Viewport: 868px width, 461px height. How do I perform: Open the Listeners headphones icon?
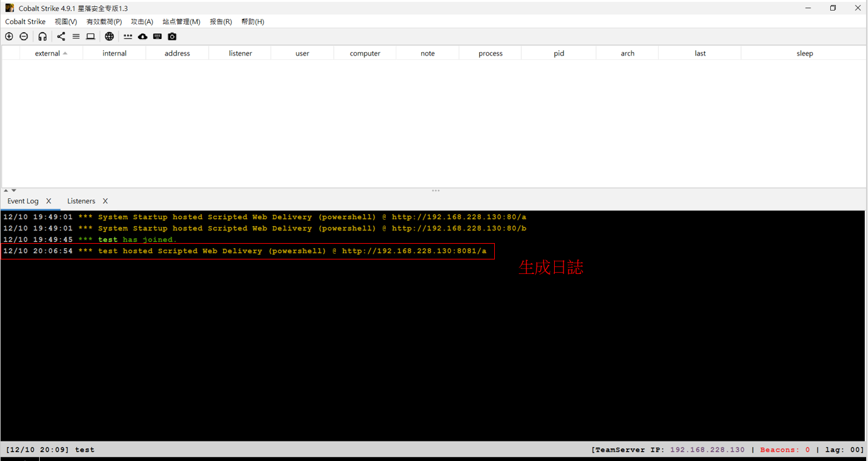[42, 37]
